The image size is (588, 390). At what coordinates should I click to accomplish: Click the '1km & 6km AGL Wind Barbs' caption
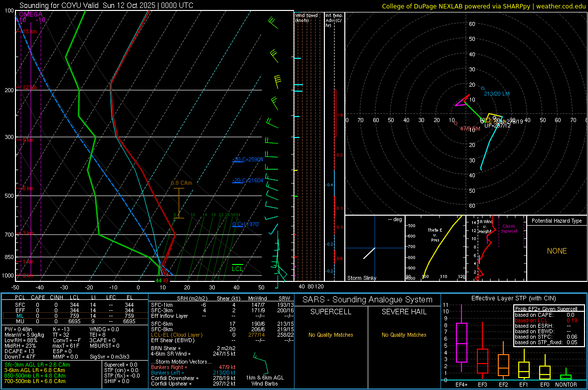click(265, 381)
